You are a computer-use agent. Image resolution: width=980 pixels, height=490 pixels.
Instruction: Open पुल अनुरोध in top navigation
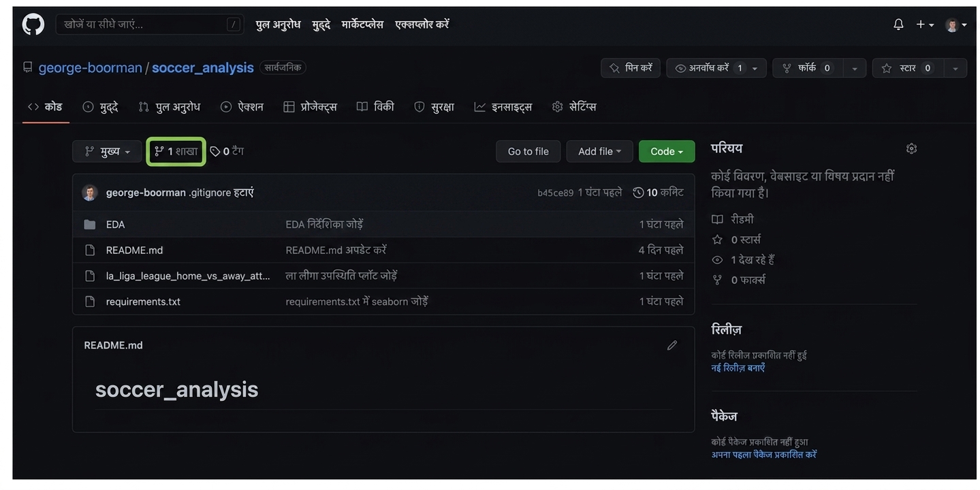click(x=278, y=24)
